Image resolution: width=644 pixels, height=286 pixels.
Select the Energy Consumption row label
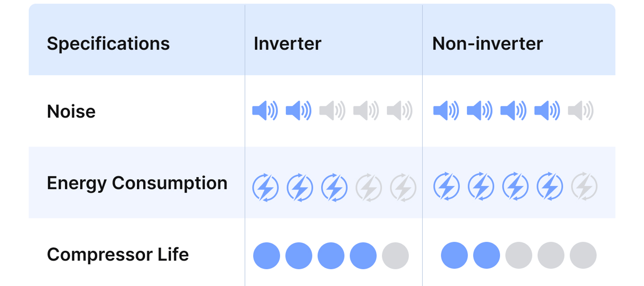click(x=137, y=184)
